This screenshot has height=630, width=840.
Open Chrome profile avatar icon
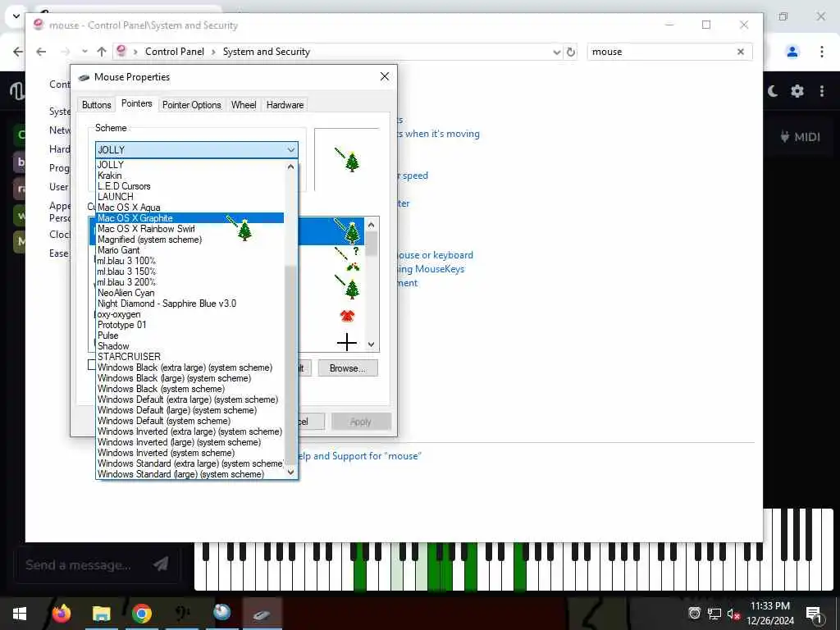tap(792, 52)
